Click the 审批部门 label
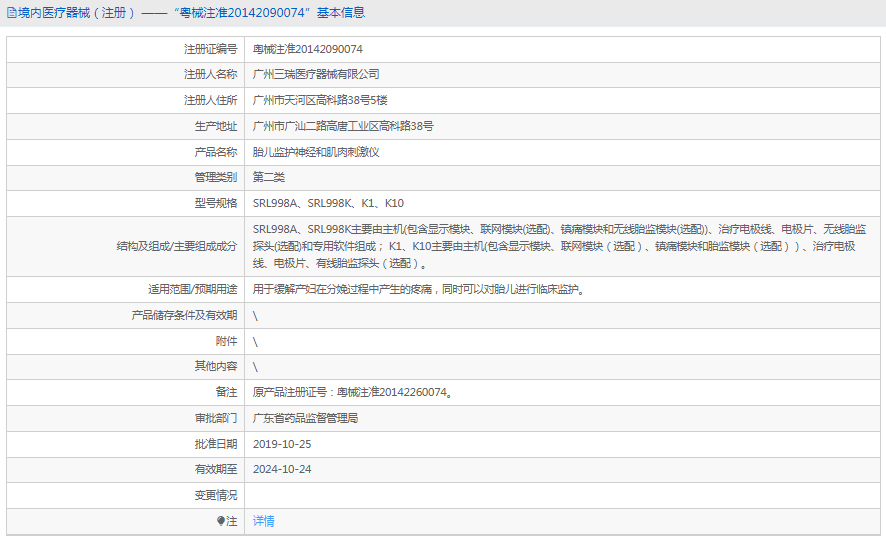Viewport: 886px width, 541px height. (216, 418)
